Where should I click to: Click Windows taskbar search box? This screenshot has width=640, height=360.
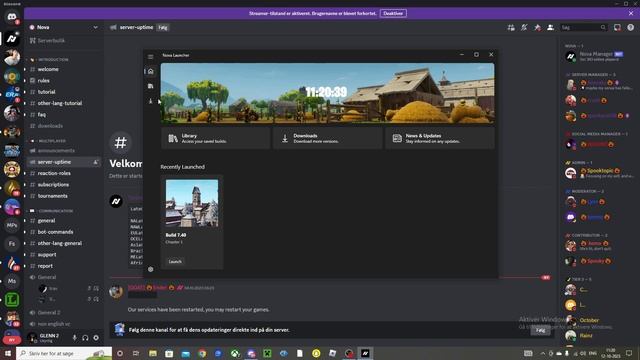(64, 353)
